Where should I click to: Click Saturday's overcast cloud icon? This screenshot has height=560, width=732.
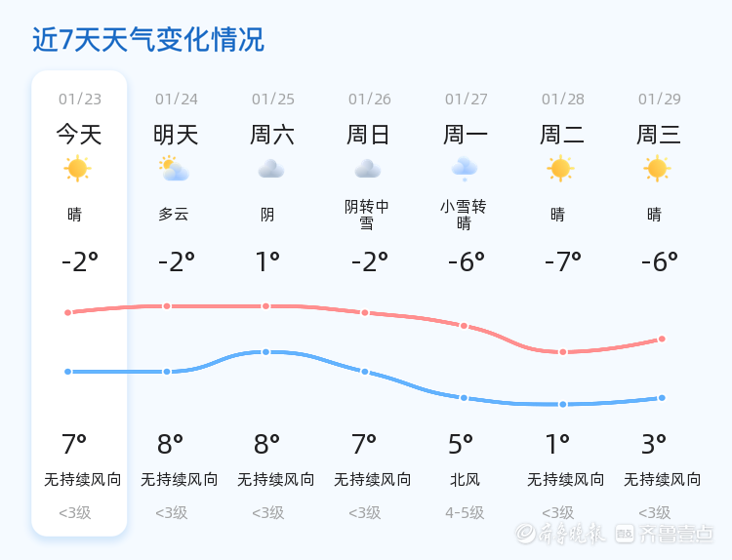click(270, 170)
